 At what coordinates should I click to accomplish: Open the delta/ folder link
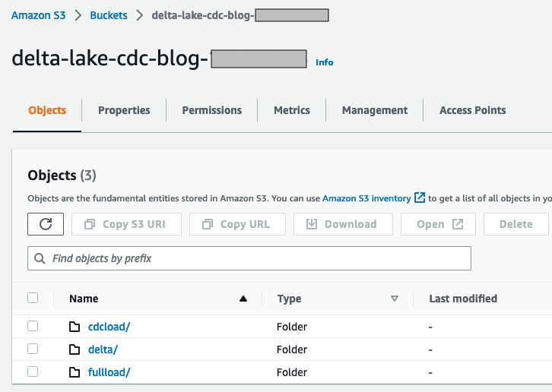coord(103,350)
